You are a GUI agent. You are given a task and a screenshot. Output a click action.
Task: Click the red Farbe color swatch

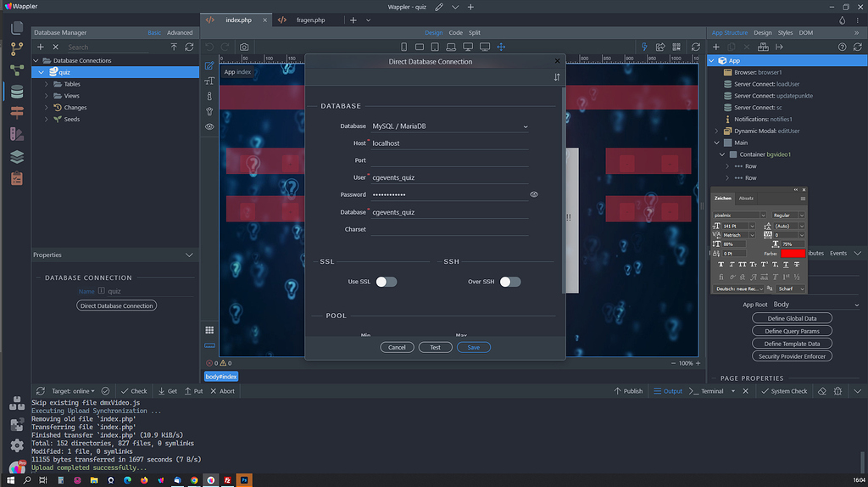pyautogui.click(x=793, y=253)
